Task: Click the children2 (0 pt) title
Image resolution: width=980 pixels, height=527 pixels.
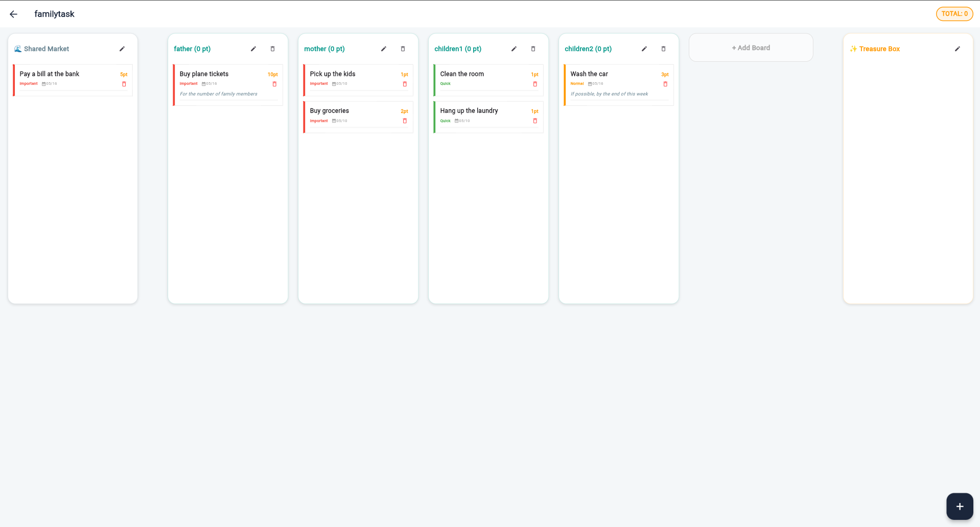Action: pos(588,49)
